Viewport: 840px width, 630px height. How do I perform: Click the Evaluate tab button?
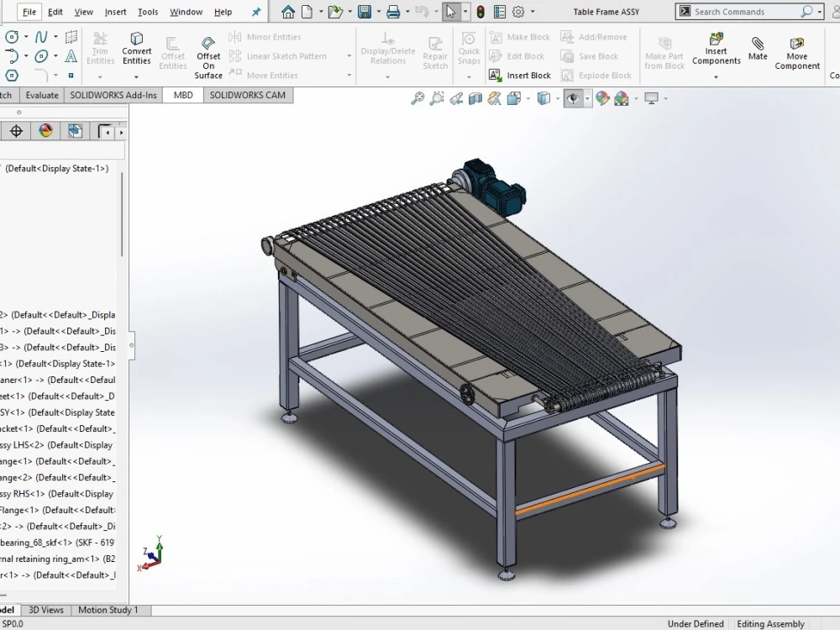tap(41, 95)
